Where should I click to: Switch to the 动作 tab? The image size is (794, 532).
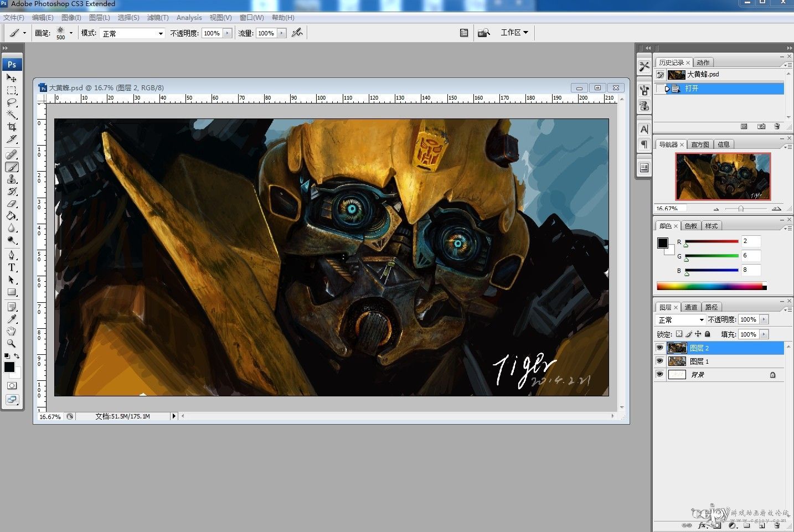pyautogui.click(x=703, y=63)
